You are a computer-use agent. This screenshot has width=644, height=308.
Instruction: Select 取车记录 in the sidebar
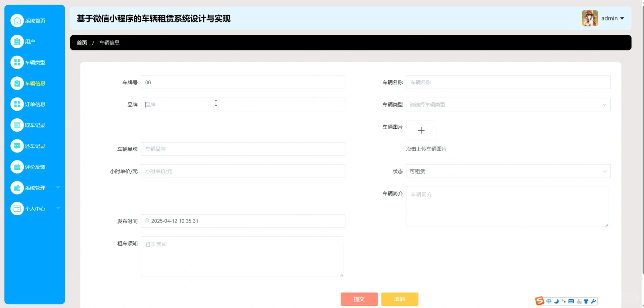click(17, 125)
